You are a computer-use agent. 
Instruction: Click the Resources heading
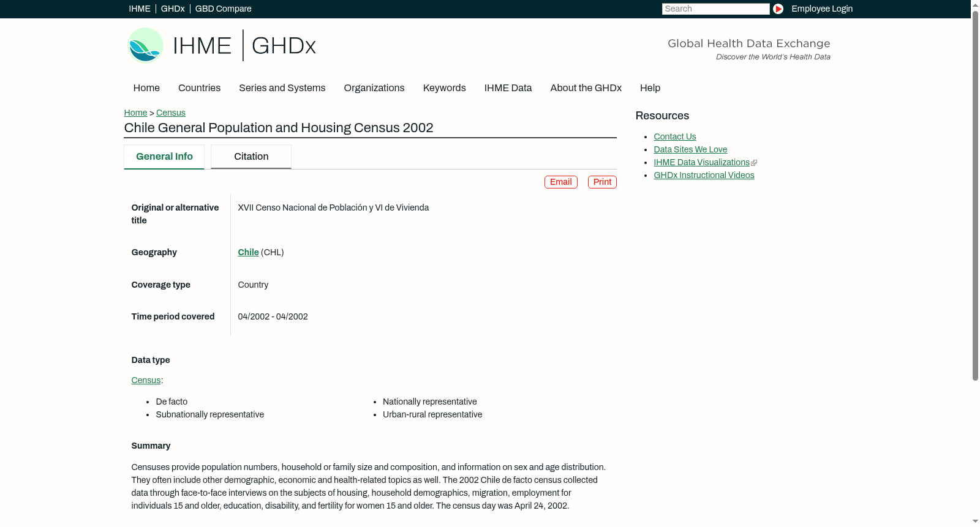click(662, 116)
